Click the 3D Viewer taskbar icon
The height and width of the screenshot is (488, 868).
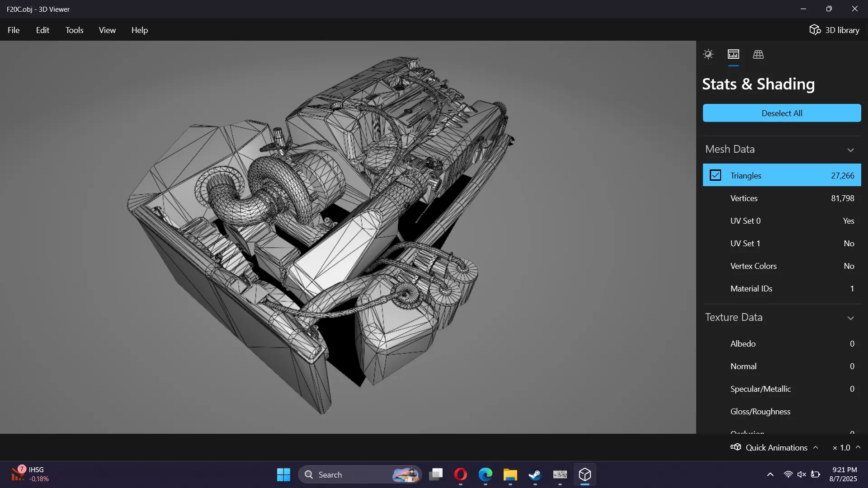pos(585,474)
